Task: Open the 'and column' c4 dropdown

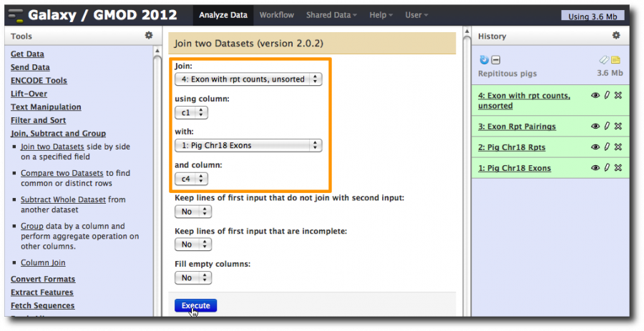Action: [x=191, y=179]
